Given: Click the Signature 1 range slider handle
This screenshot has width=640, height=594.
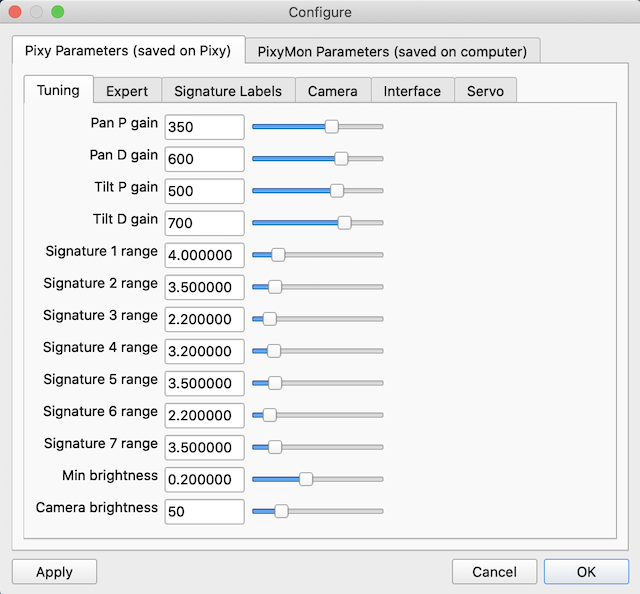Looking at the screenshot, I should (278, 254).
